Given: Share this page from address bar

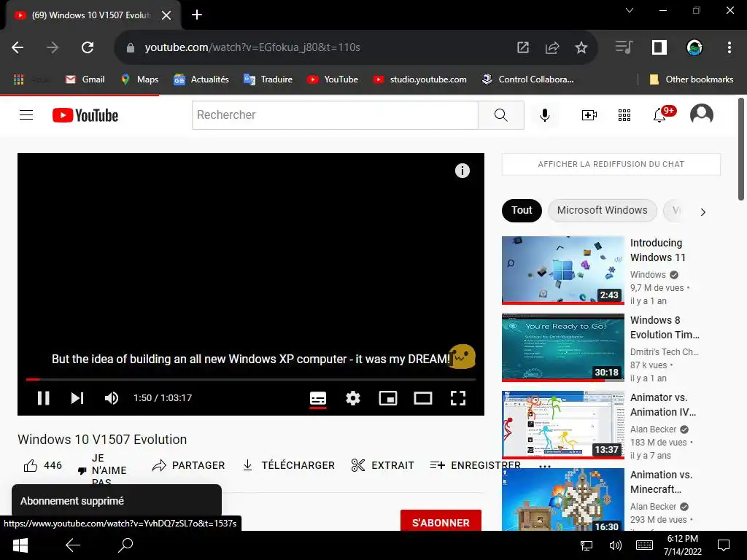Looking at the screenshot, I should point(551,47).
